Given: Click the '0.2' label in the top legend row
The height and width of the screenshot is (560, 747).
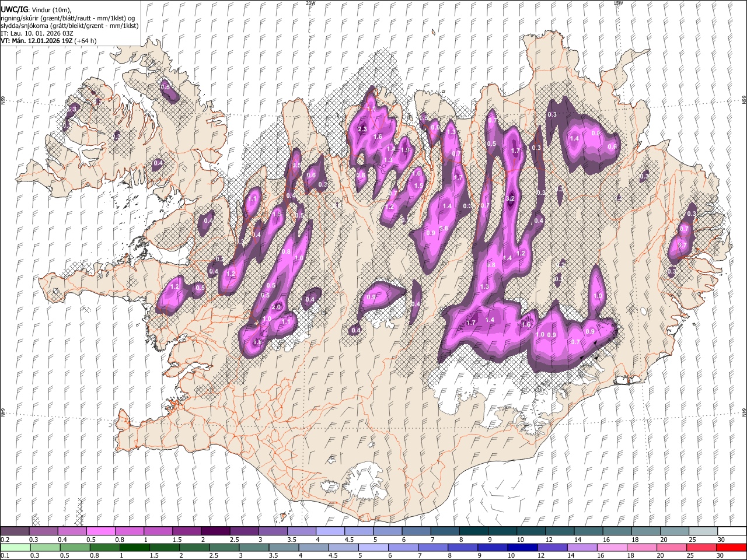Looking at the screenshot, I should (x=5, y=540).
